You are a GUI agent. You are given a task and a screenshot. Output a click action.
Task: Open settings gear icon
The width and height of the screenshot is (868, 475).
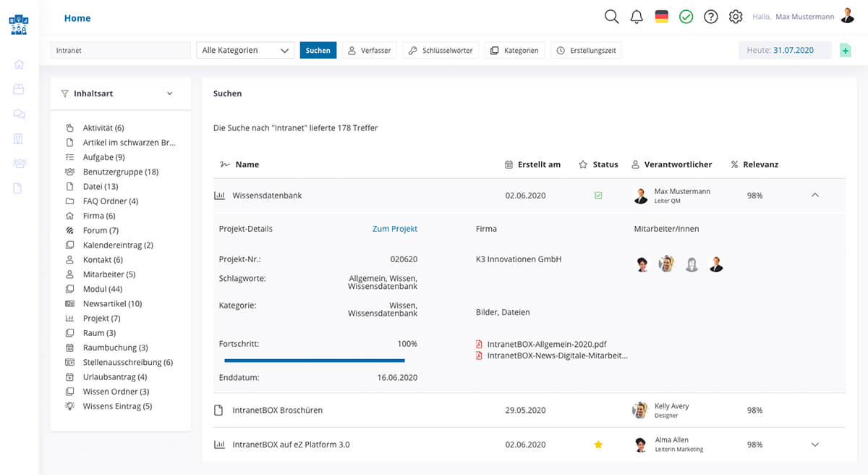tap(736, 17)
